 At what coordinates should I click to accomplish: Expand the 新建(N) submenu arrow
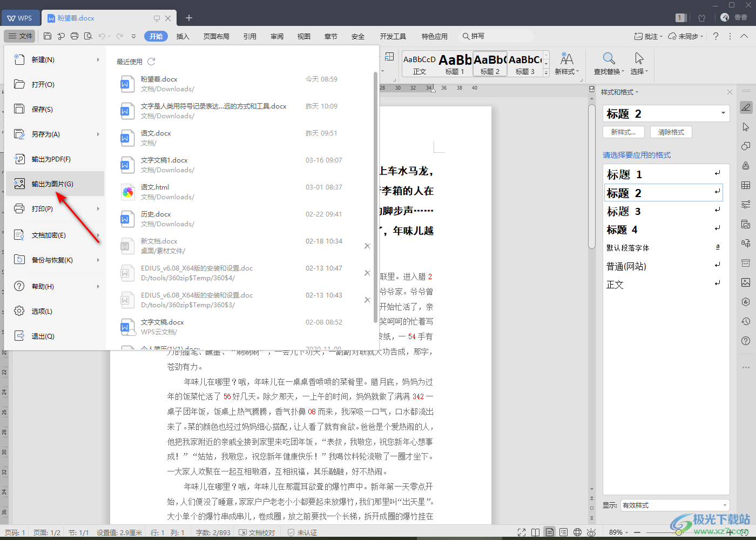click(98, 59)
